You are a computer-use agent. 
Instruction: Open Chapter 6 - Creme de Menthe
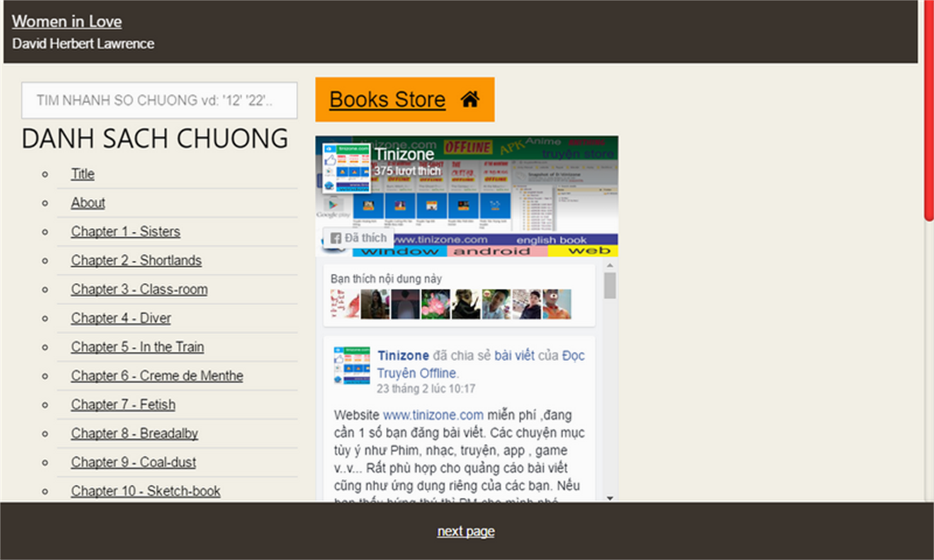[x=157, y=376]
